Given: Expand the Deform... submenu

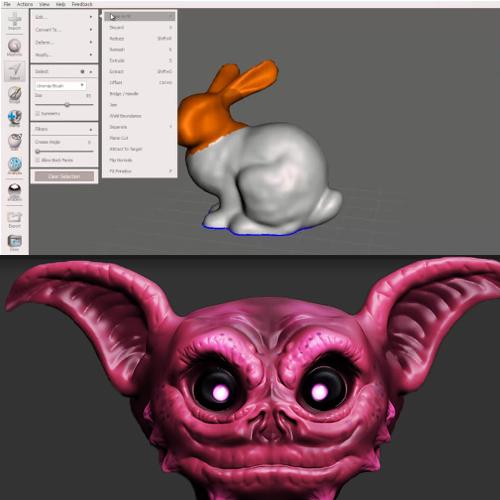Looking at the screenshot, I should pyautogui.click(x=64, y=42).
